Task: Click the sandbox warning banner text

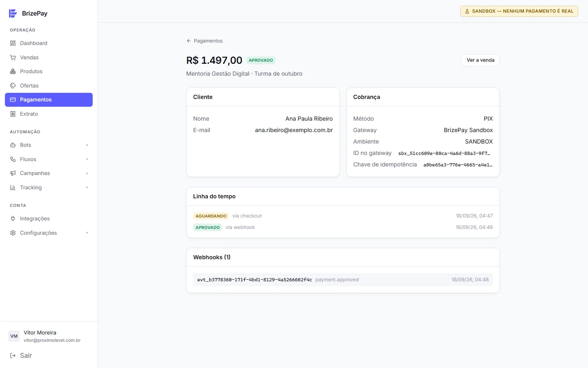Action: tap(523, 11)
